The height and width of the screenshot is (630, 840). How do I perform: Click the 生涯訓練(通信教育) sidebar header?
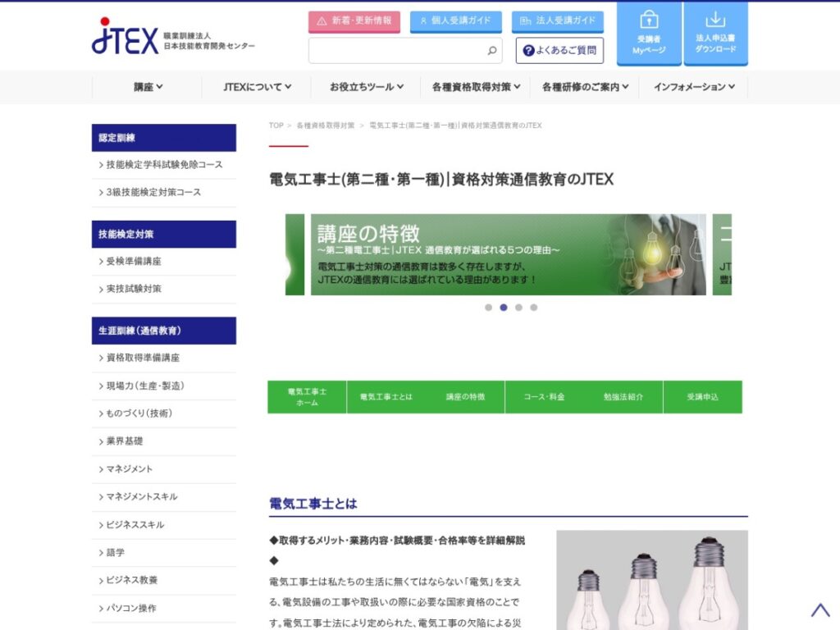[x=164, y=331]
